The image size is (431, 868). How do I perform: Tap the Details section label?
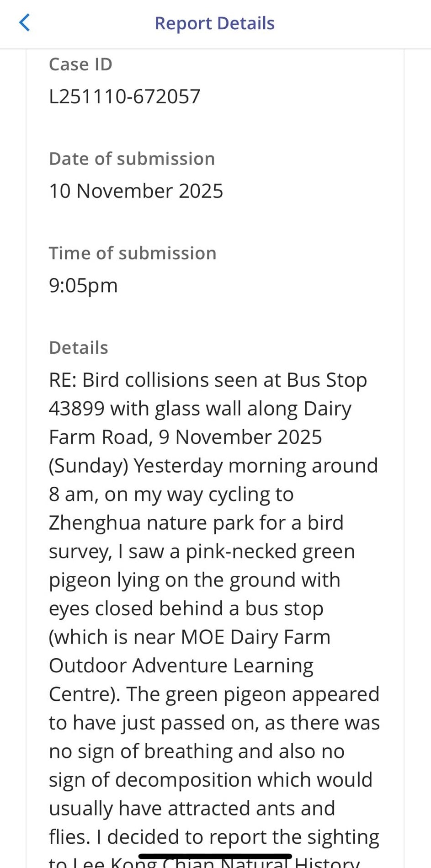point(79,348)
